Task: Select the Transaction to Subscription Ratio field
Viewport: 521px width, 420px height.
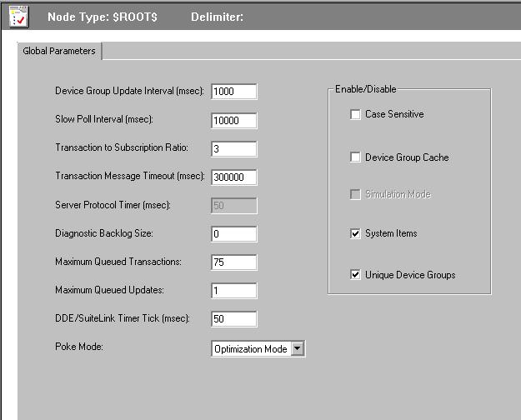Action: [x=234, y=149]
